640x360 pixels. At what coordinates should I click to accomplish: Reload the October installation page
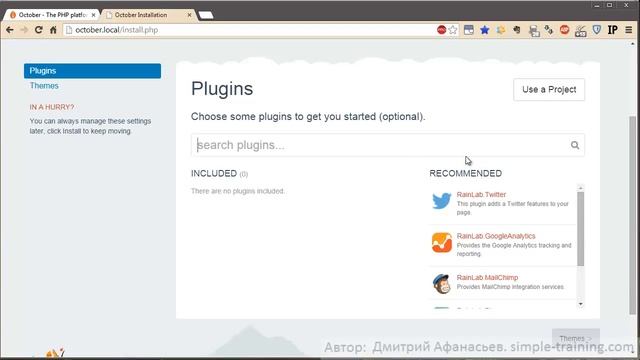coord(38,30)
